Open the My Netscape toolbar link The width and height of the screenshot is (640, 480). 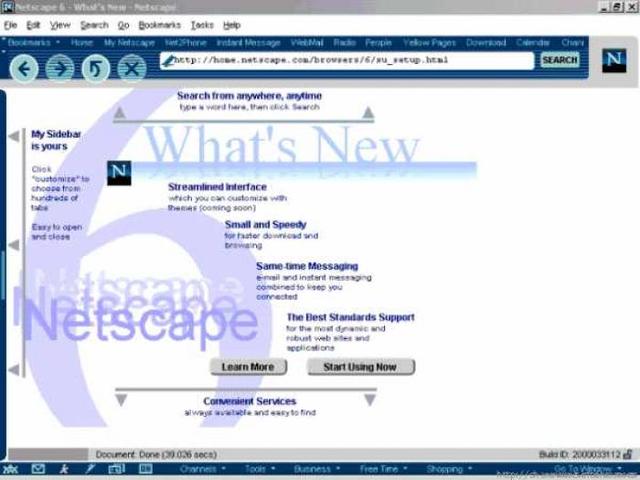tap(129, 42)
